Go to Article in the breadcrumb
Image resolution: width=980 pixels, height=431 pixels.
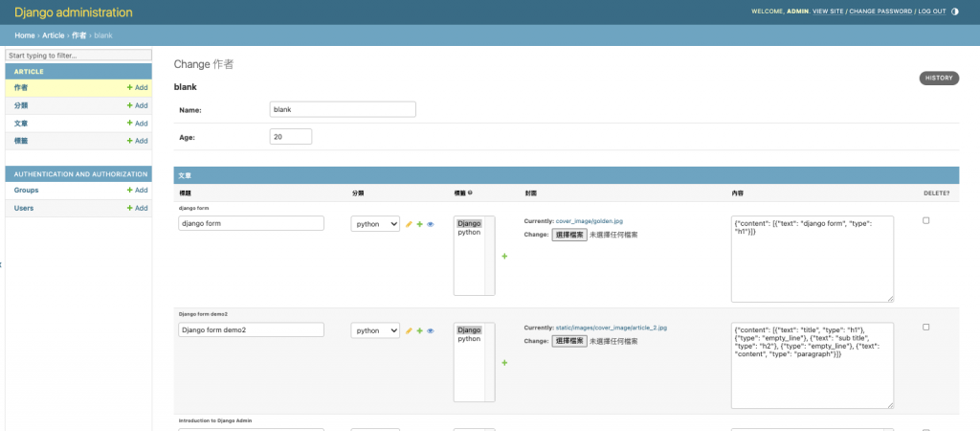[x=54, y=35]
